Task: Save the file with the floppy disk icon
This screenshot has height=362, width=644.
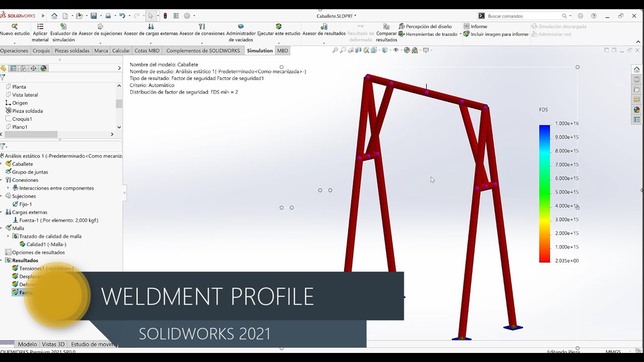Action: (94, 16)
